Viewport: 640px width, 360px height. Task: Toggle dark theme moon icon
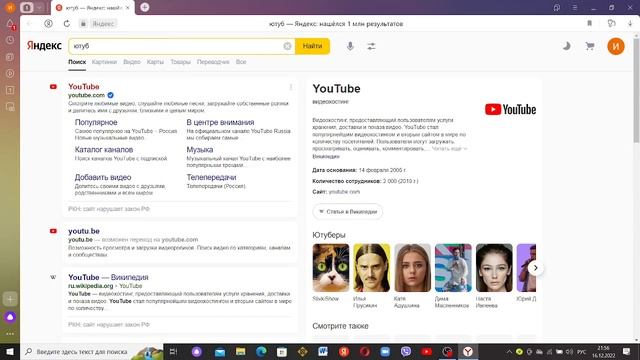[x=567, y=46]
